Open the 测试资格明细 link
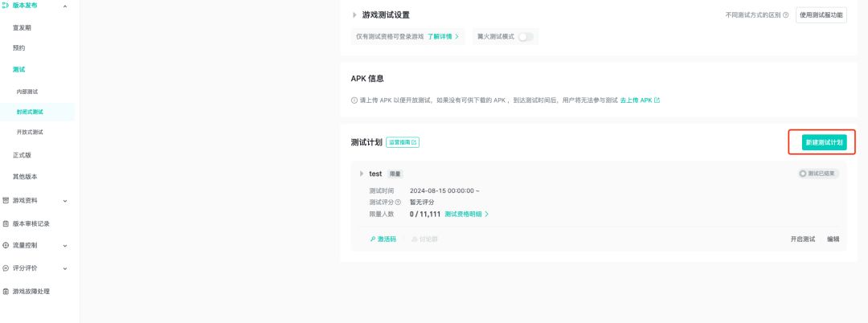The width and height of the screenshot is (868, 323). (466, 215)
